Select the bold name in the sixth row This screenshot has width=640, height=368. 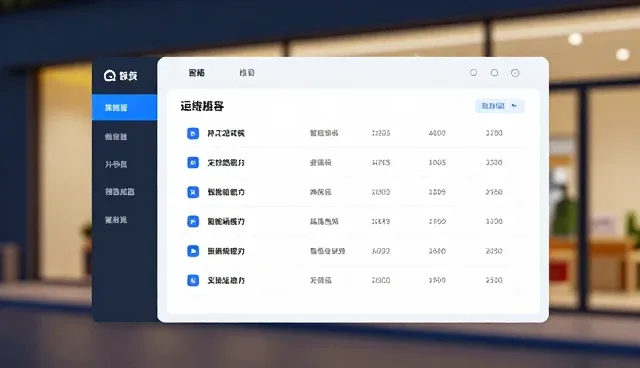tap(226, 280)
